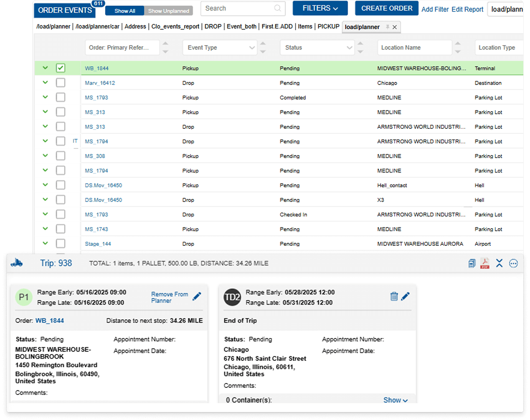Switch to the Clo_events_report tab

(x=175, y=26)
